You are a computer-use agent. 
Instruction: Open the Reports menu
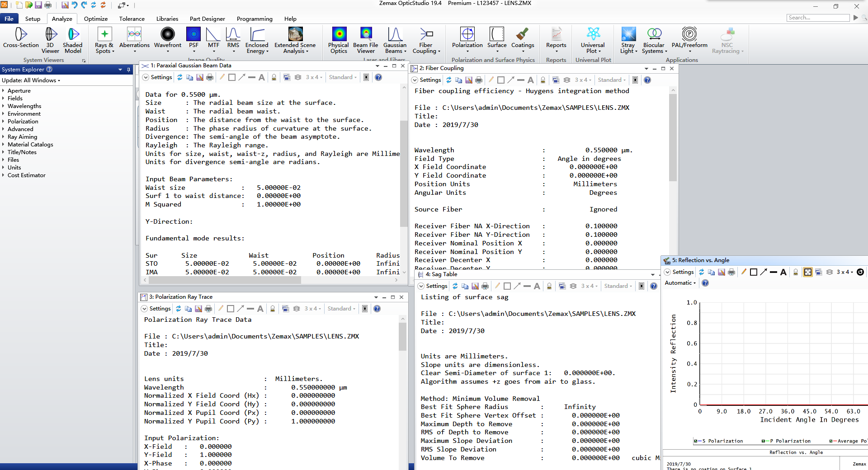[556, 39]
